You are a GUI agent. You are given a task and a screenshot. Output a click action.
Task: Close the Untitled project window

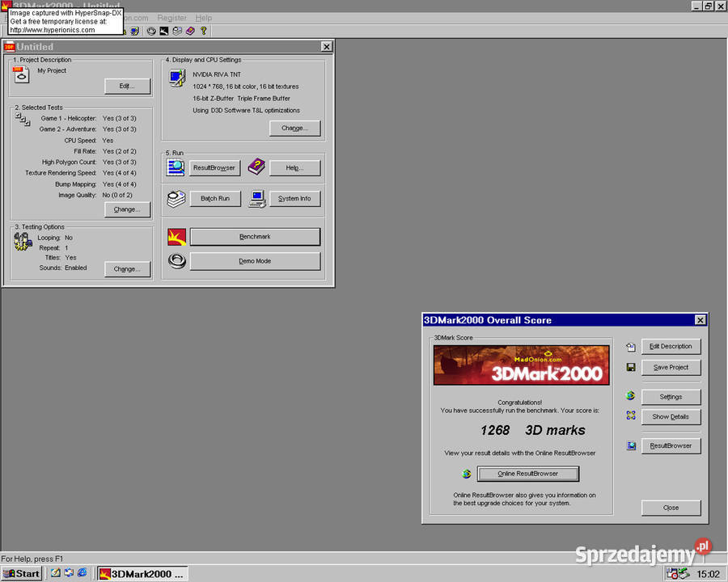327,46
